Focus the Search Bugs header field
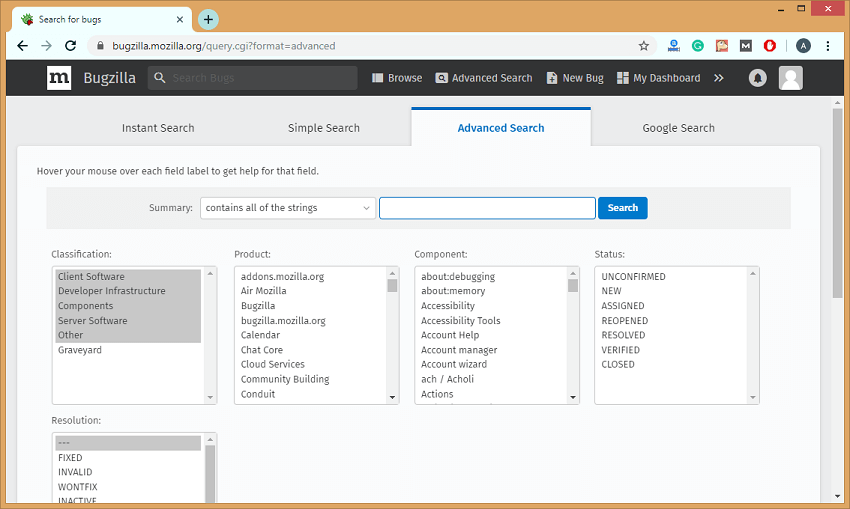This screenshot has height=509, width=850. [253, 78]
